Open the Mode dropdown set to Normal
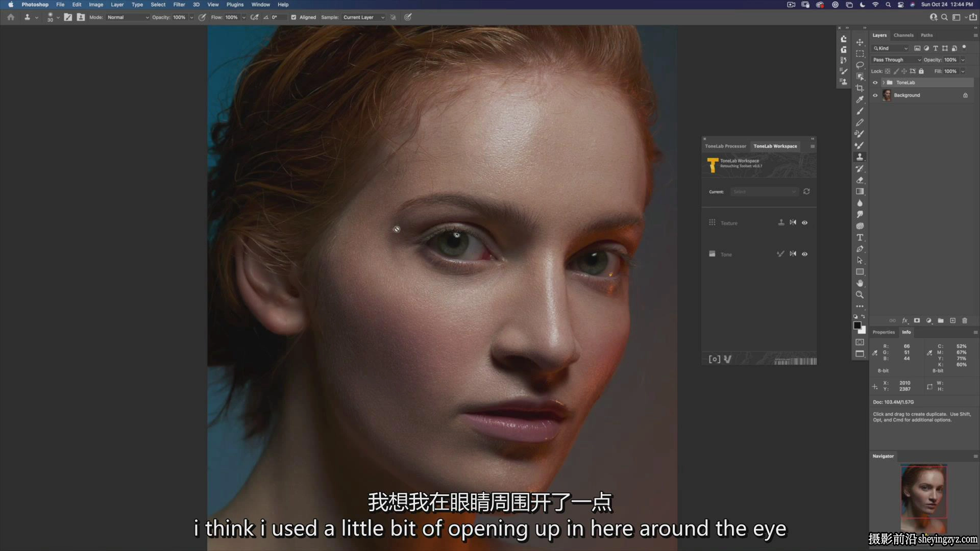Viewport: 980px width, 551px height. point(128,17)
